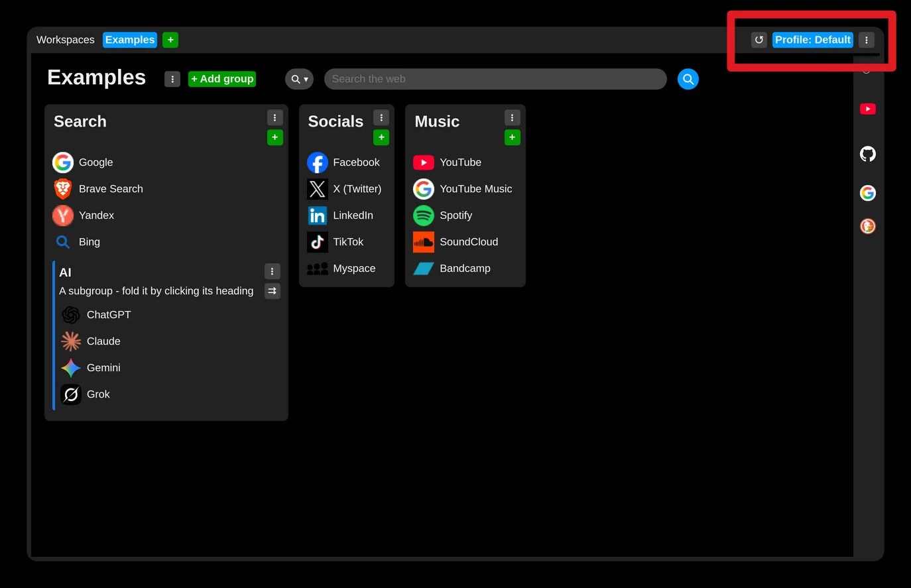Image resolution: width=911 pixels, height=588 pixels.
Task: Click the Gemini sparkle icon
Action: coord(71,368)
